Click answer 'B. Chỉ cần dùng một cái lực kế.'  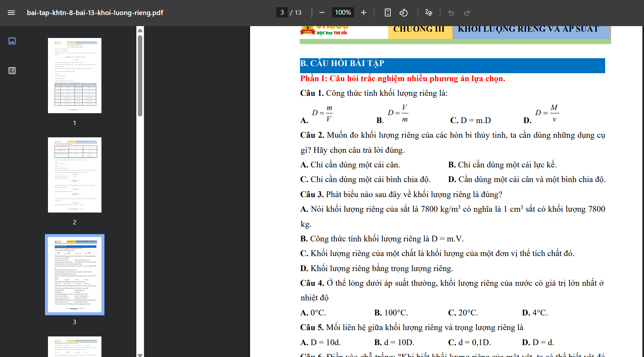(503, 165)
